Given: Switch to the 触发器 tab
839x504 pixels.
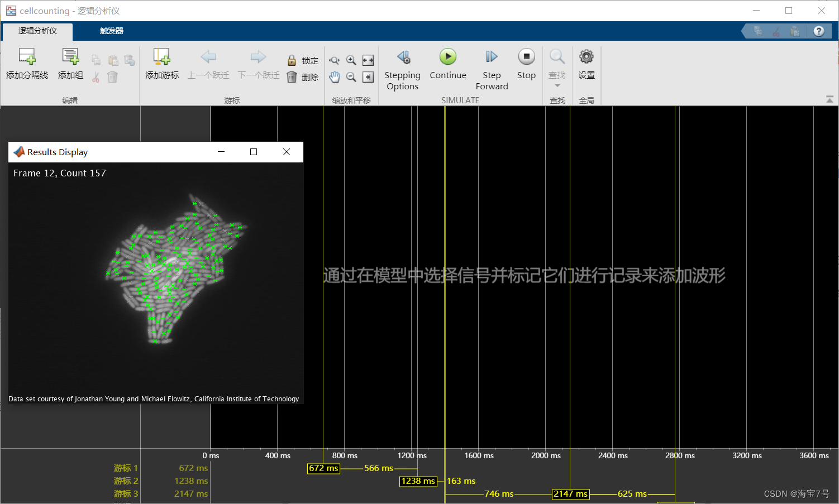Looking at the screenshot, I should [112, 31].
